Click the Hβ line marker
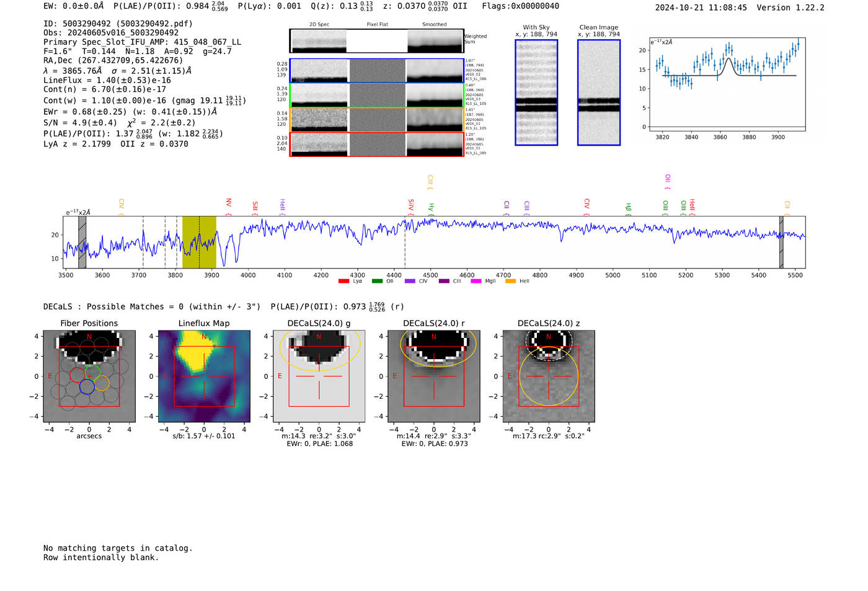Screen dimensions: 868x591 [629, 209]
